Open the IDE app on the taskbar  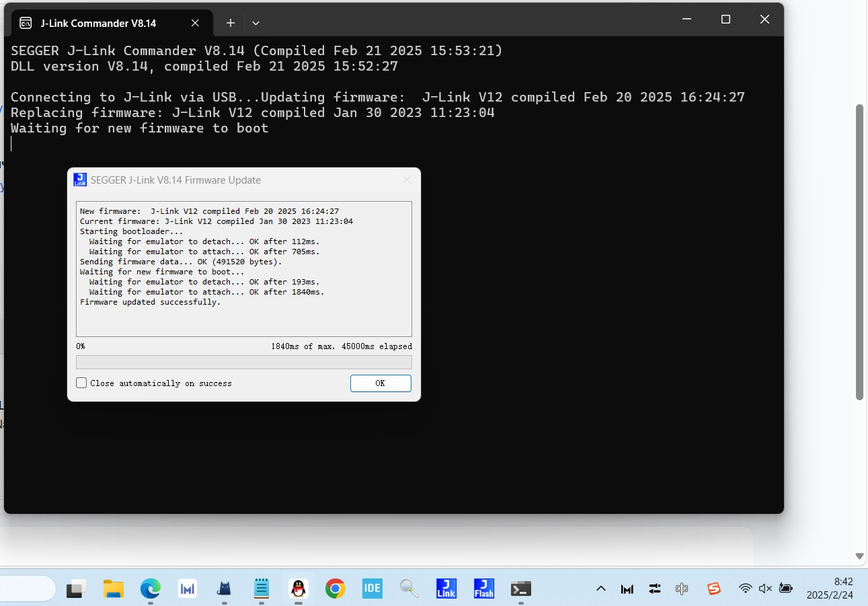(372, 589)
